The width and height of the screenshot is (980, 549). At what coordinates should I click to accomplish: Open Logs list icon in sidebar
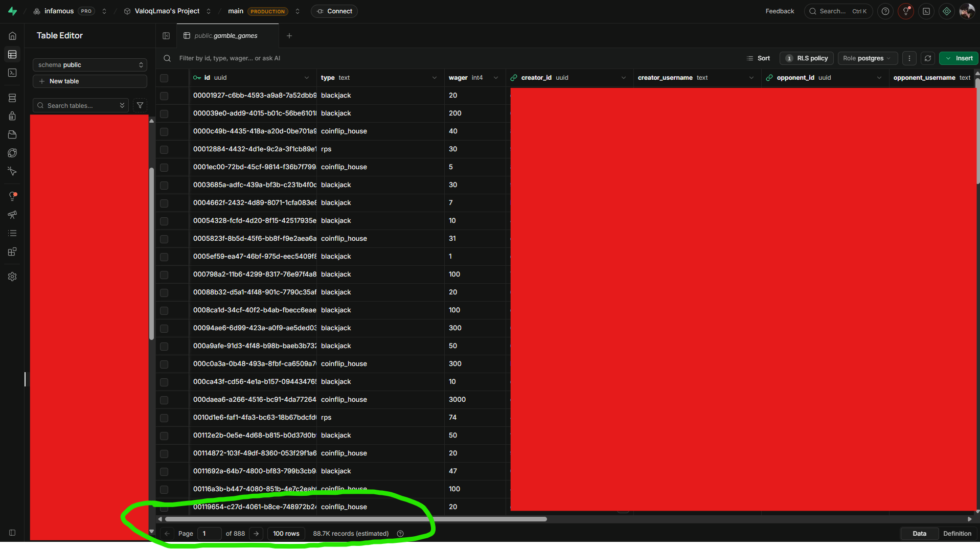[12, 233]
